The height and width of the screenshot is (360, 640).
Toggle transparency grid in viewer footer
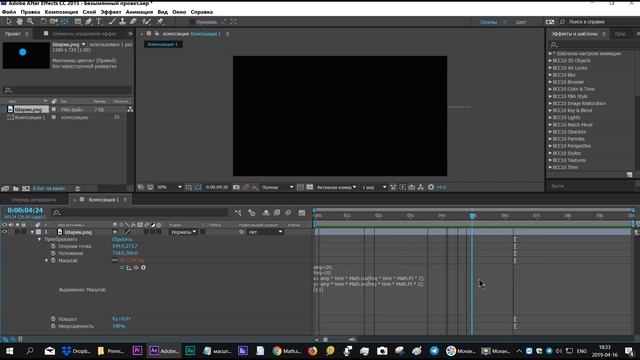point(310,187)
